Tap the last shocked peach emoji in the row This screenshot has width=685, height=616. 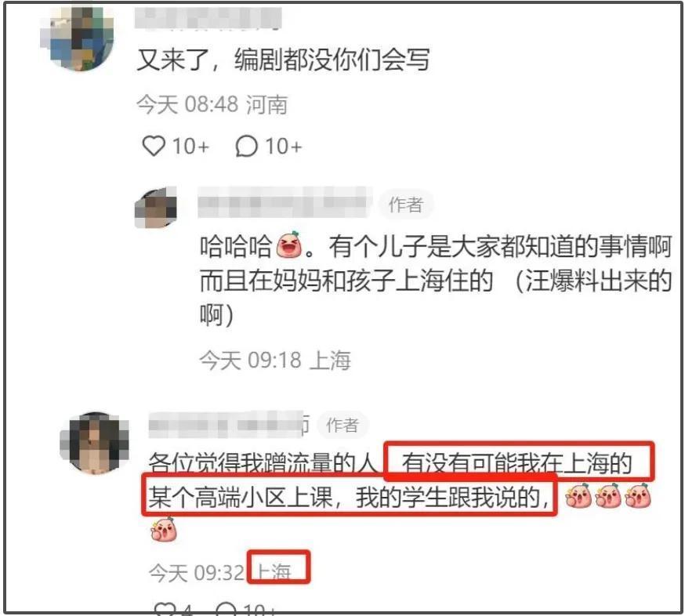click(638, 496)
